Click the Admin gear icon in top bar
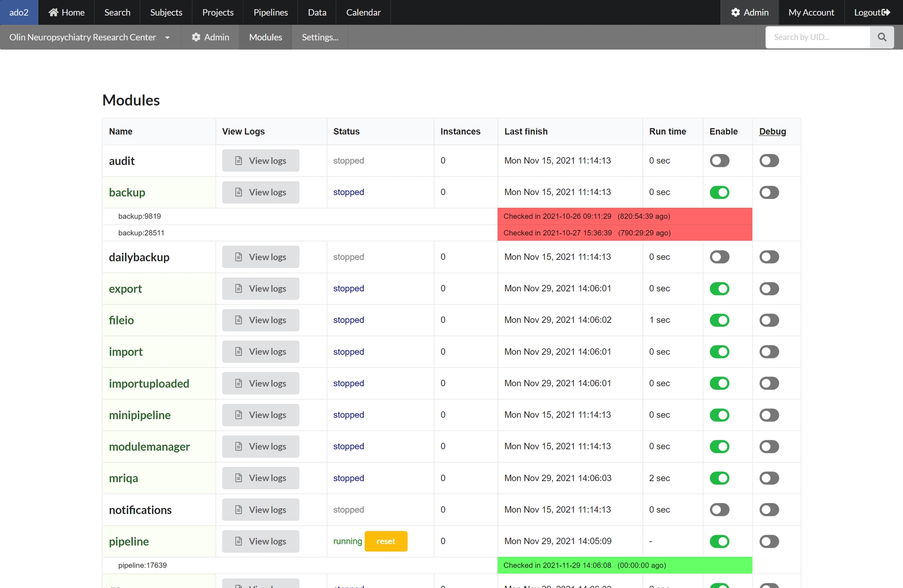The height and width of the screenshot is (588, 903). coord(735,12)
